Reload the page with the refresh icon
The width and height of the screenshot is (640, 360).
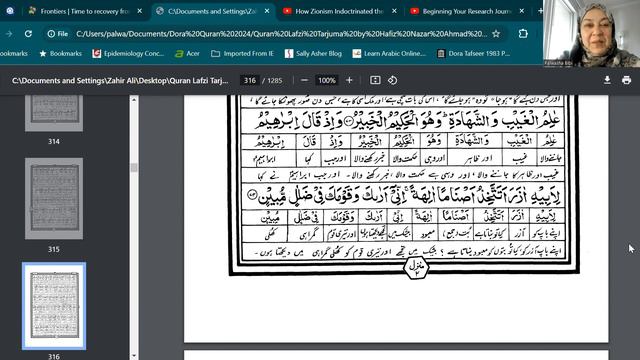(28, 34)
